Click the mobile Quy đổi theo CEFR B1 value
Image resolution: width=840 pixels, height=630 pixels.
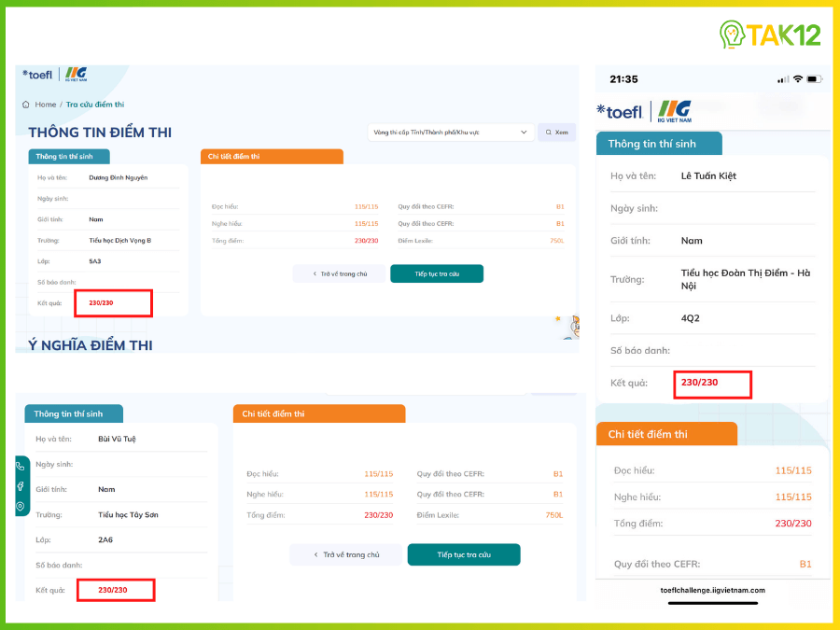[805, 564]
